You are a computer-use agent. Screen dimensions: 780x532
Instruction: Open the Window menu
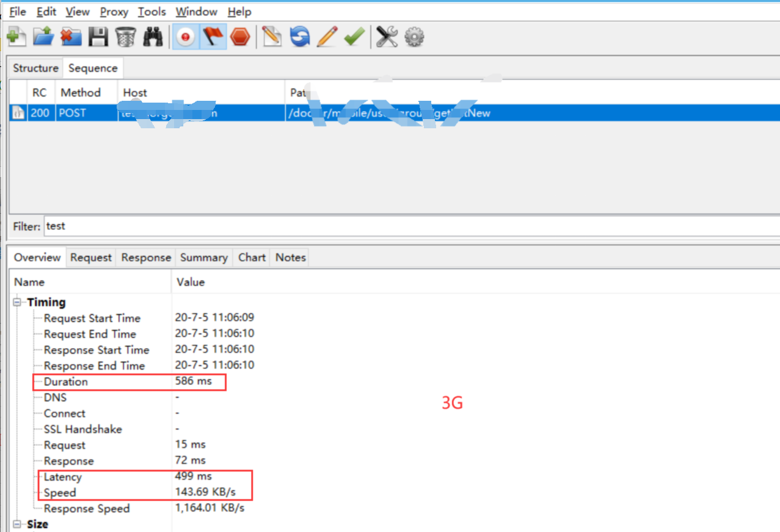[x=196, y=12]
